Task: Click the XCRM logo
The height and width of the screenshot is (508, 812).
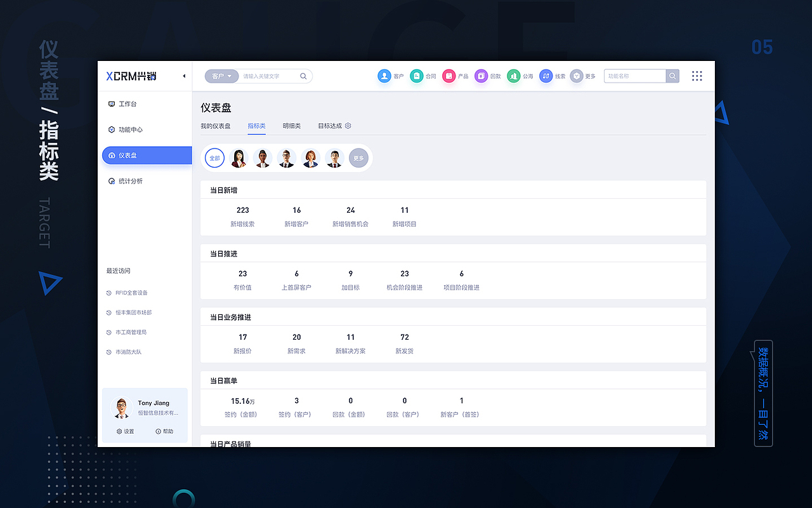Action: point(131,76)
